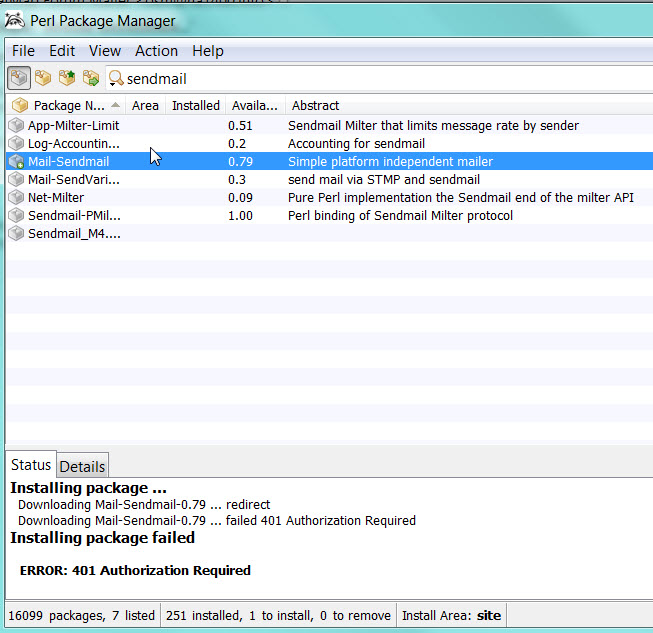
Task: Click the download 'redirect' status line
Action: pos(144,505)
